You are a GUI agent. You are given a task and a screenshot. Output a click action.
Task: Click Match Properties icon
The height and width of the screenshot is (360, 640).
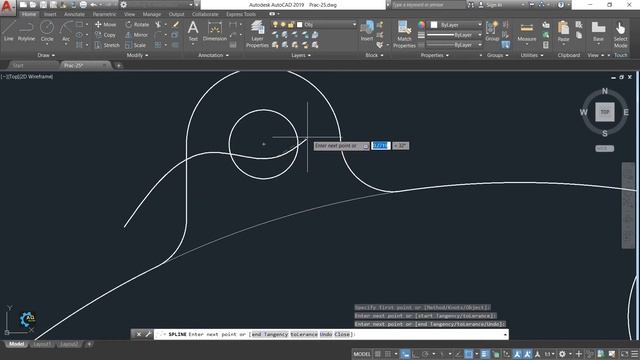click(x=404, y=34)
